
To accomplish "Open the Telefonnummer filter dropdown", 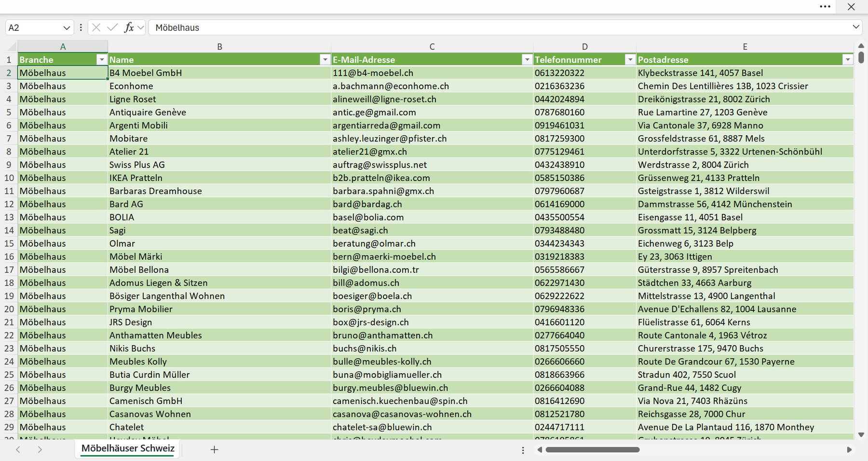I will [x=630, y=59].
